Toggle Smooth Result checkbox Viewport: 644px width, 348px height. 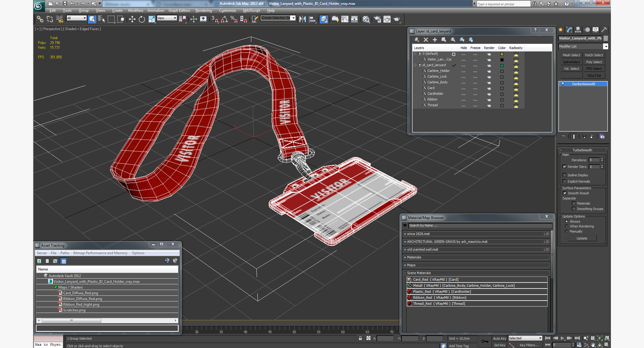[564, 193]
